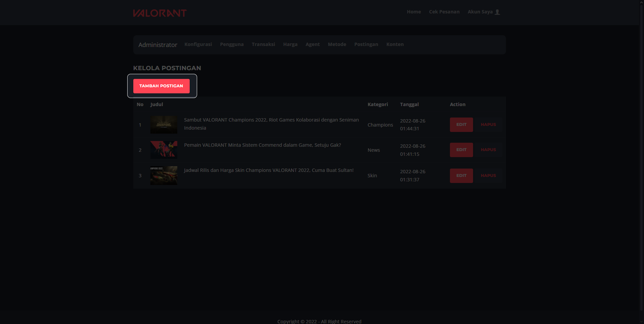Open the Pengguna admin tab
This screenshot has width=644, height=324.
click(232, 44)
